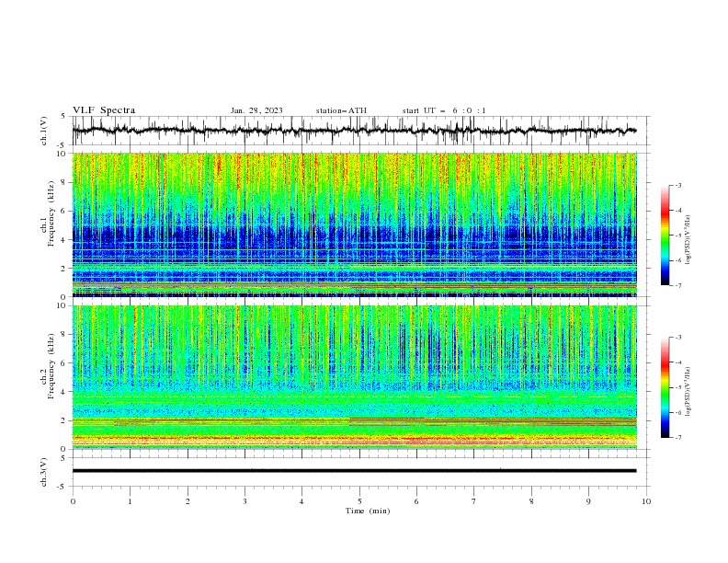Click the ch.1 spectrogram color scale bar

[x=665, y=236]
